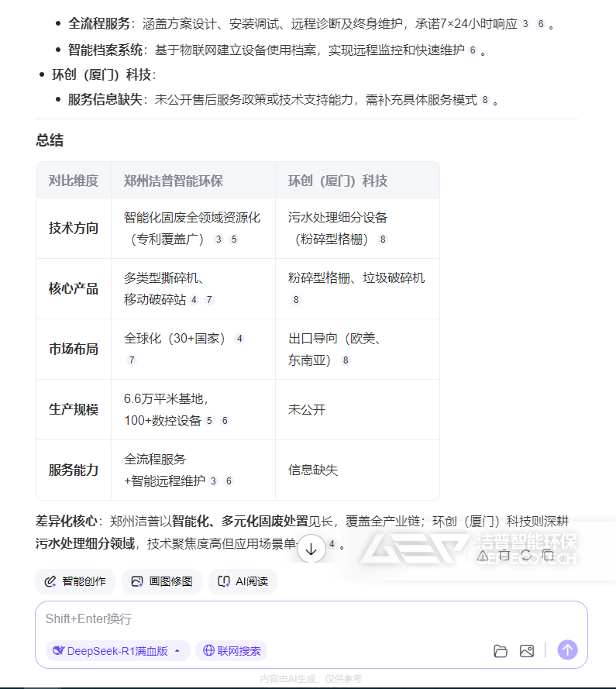Viewport: 616px width, 689px height.
Task: Open citation 3 after +智能远程维护
Action: pos(213,481)
